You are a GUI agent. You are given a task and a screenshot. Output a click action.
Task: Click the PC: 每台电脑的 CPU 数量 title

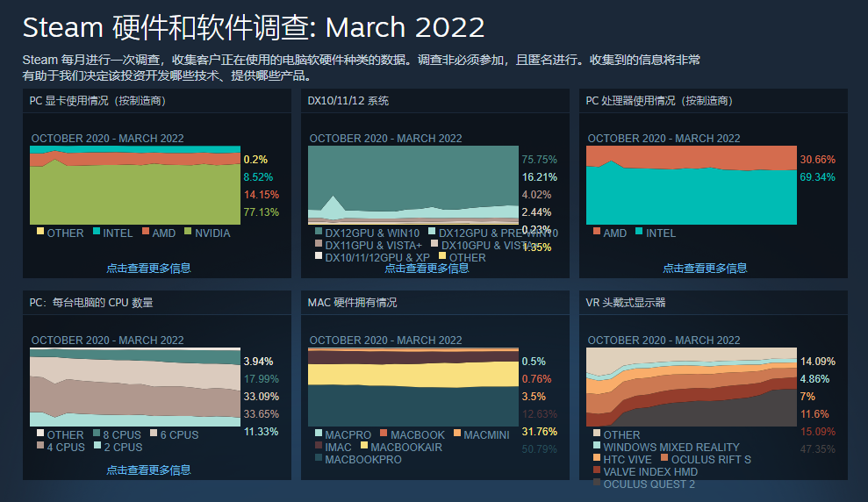click(91, 303)
